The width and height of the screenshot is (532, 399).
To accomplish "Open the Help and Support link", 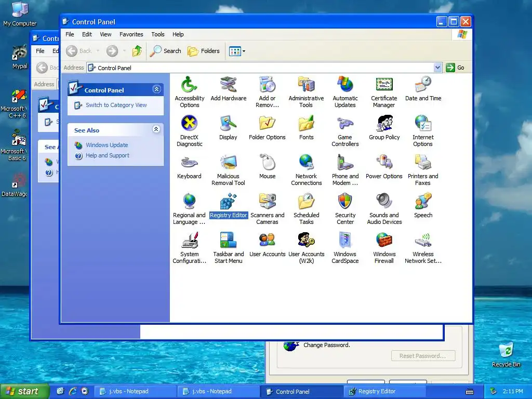I will 107,155.
